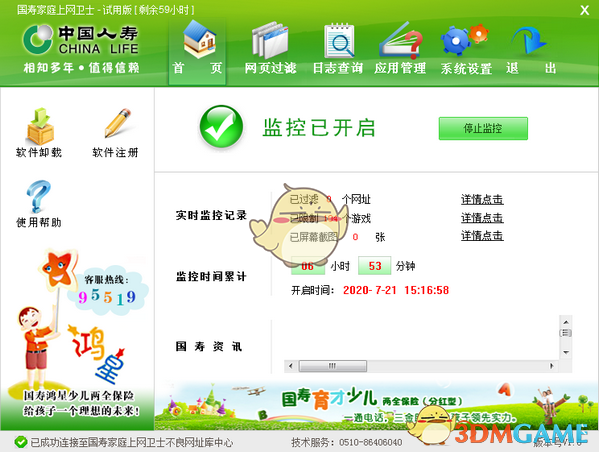This screenshot has height=452, width=599.
Task: Click the 停止监控 button
Action: [x=483, y=128]
